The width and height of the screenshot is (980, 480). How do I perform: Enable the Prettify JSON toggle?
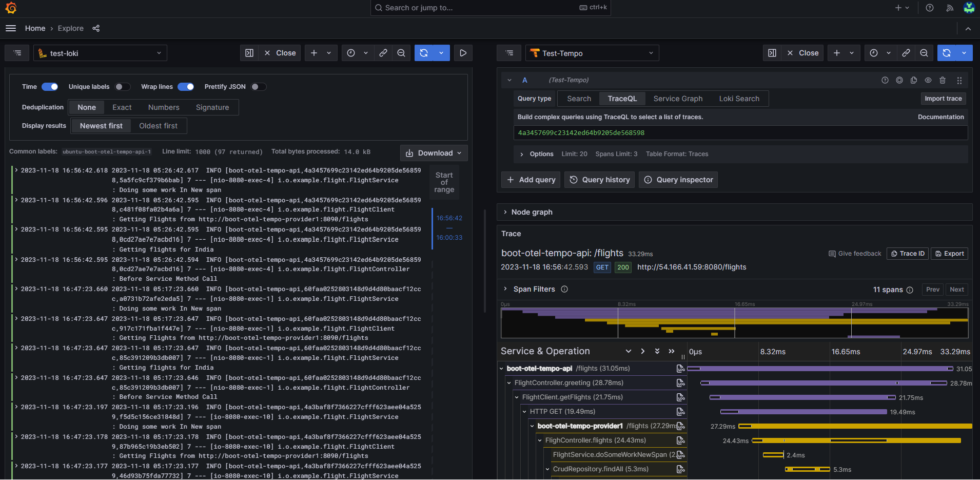259,87
